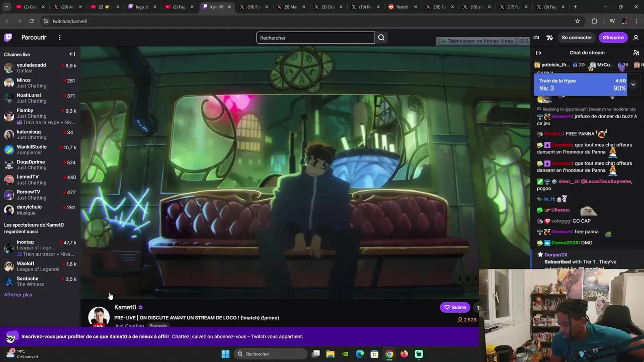Click Afficher plus in sidebar
644x362 pixels.
18,295
